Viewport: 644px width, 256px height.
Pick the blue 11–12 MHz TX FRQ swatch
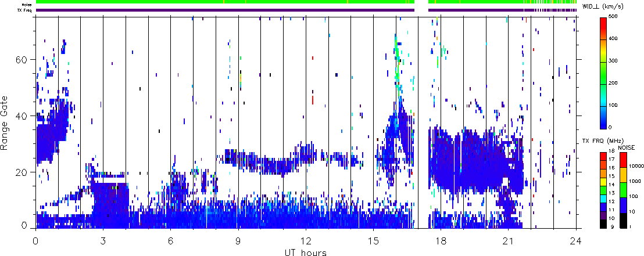[x=603, y=207]
